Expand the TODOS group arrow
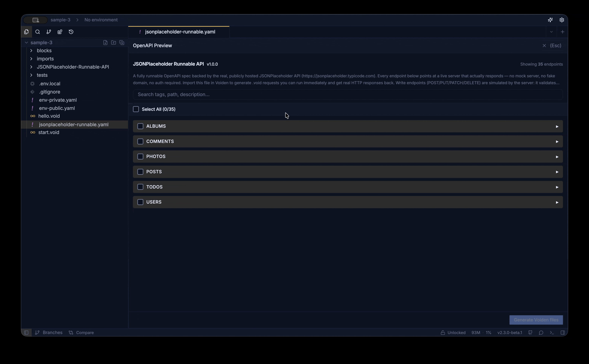Image resolution: width=589 pixels, height=364 pixels. 557,187
